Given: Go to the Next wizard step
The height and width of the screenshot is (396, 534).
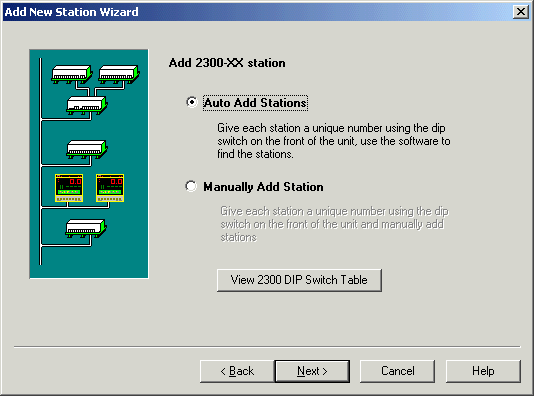Looking at the screenshot, I should [x=312, y=371].
